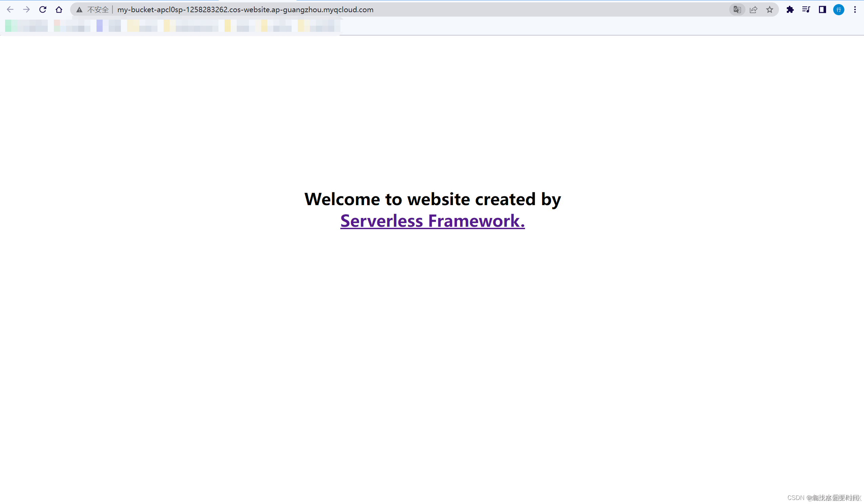Image resolution: width=864 pixels, height=504 pixels.
Task: Click the forward navigation arrow
Action: (26, 9)
